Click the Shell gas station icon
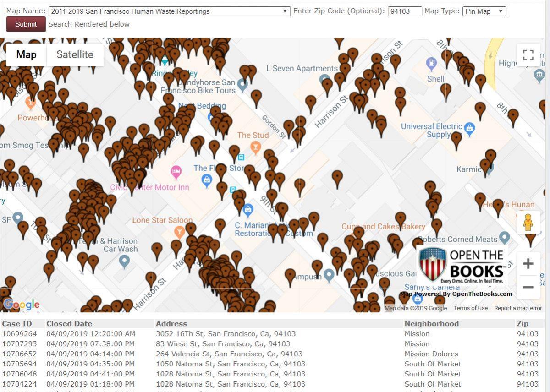The image size is (550, 392). tap(431, 63)
